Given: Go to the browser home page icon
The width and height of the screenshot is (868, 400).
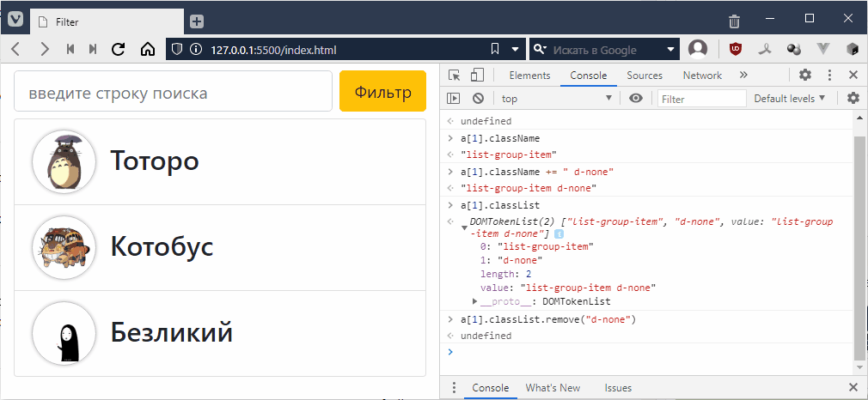Looking at the screenshot, I should tap(147, 50).
